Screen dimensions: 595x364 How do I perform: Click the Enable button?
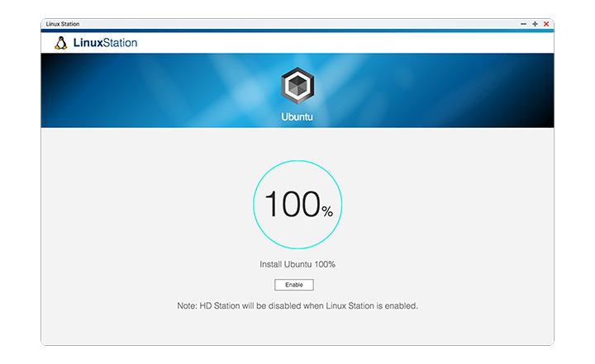click(293, 285)
